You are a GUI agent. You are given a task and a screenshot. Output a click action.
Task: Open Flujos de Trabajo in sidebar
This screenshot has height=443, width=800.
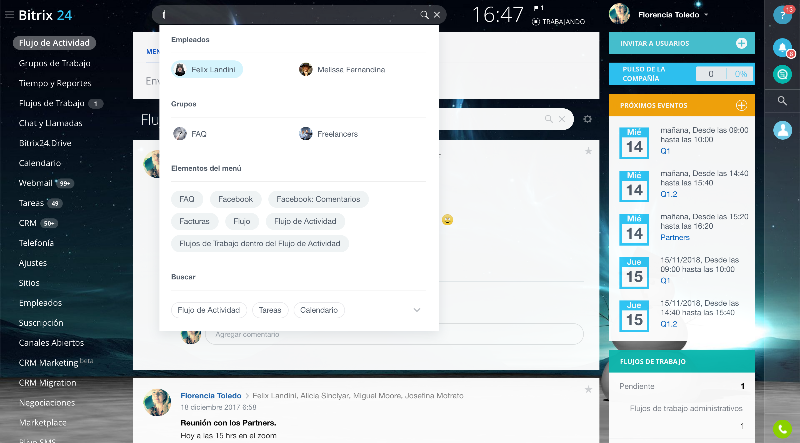pyautogui.click(x=52, y=103)
